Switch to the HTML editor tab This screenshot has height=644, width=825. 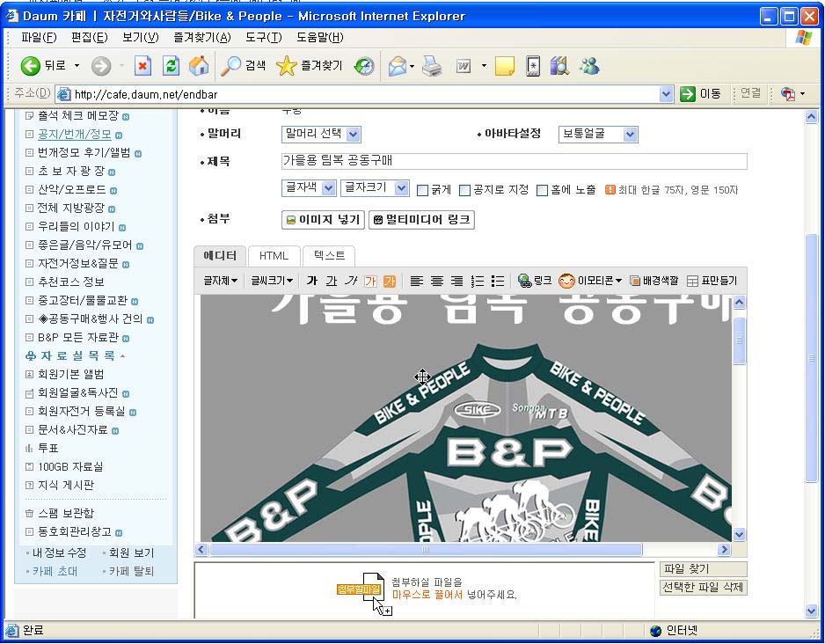click(x=274, y=256)
